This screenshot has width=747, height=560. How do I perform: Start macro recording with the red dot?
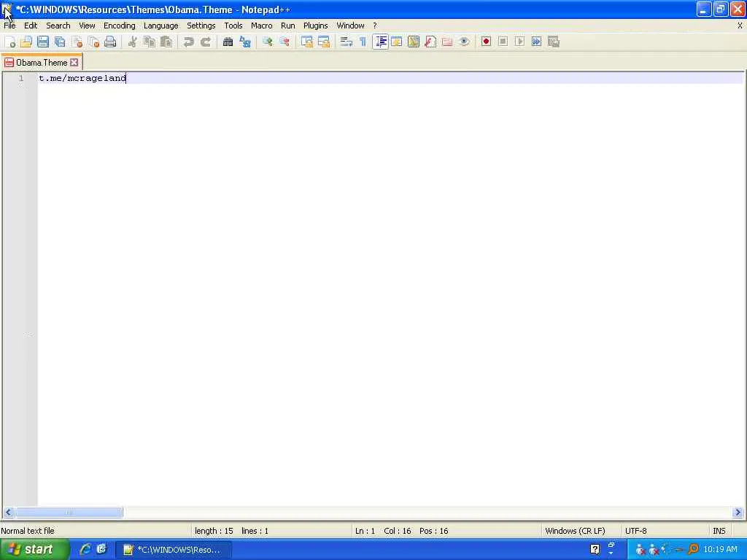(x=486, y=42)
